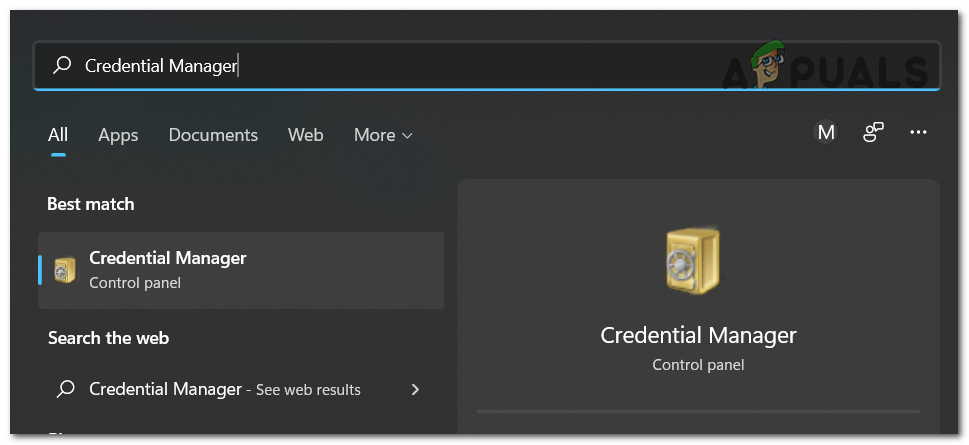
Task: Expand the More filters dropdown
Action: click(383, 135)
